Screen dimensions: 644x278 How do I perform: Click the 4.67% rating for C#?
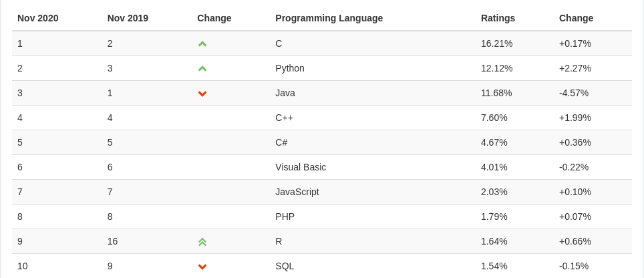coord(494,142)
